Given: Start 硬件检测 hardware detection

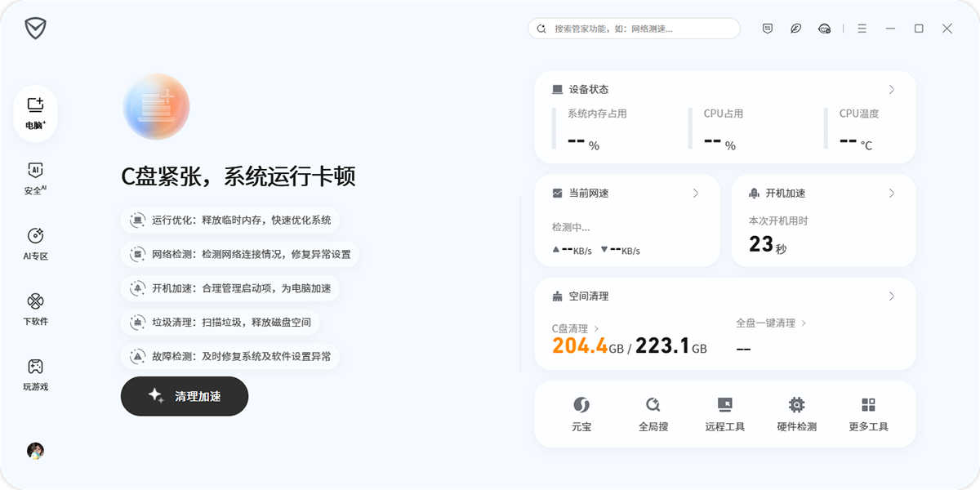Looking at the screenshot, I should click(796, 413).
